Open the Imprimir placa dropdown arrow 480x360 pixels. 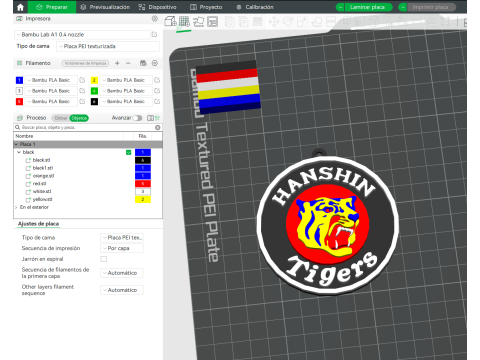pos(403,7)
